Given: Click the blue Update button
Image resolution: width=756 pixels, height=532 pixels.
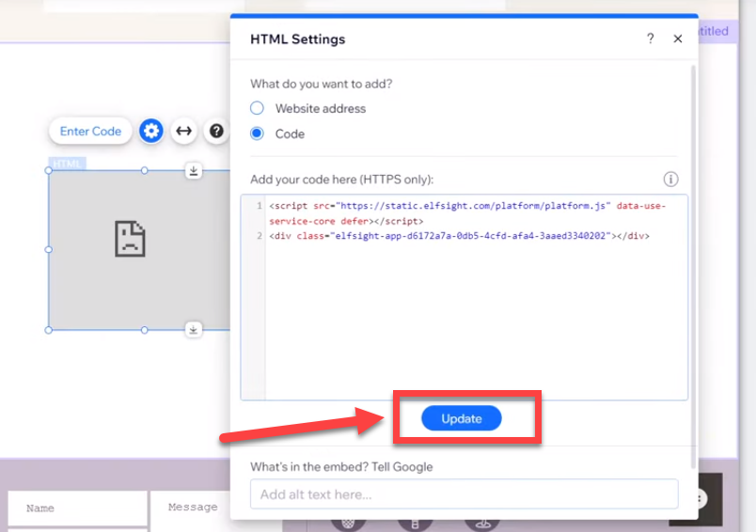Looking at the screenshot, I should click(462, 418).
